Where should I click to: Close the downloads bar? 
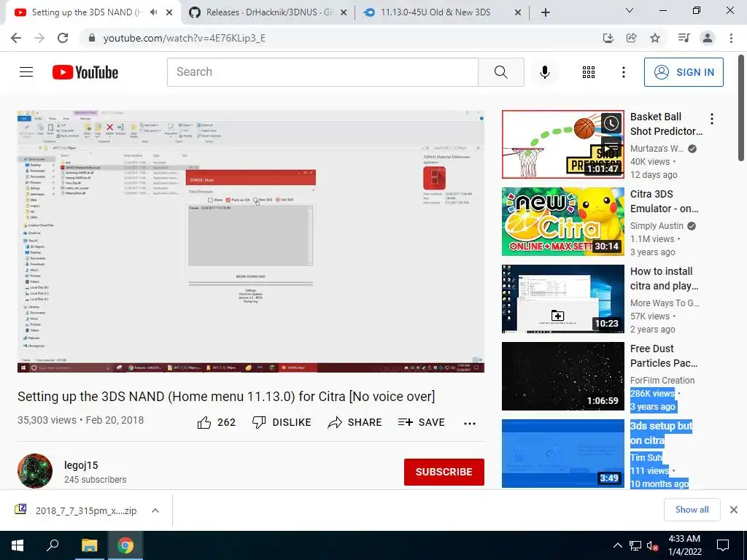click(x=734, y=510)
